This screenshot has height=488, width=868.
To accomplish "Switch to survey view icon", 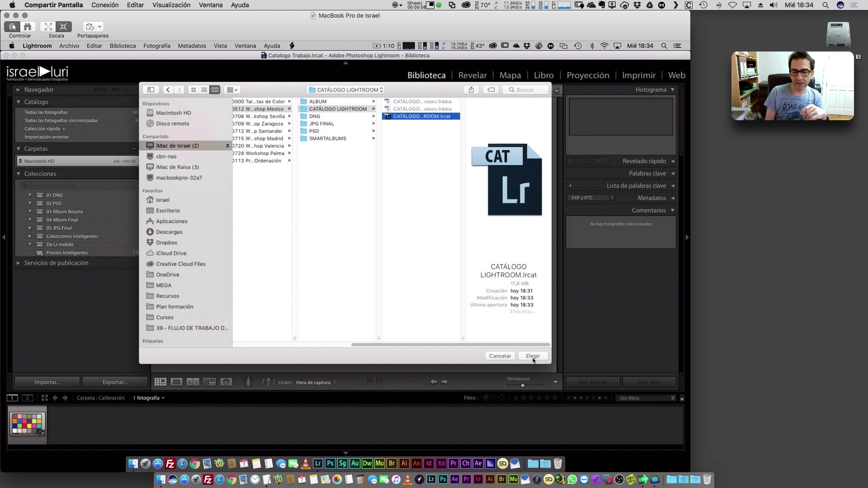I will (x=210, y=382).
